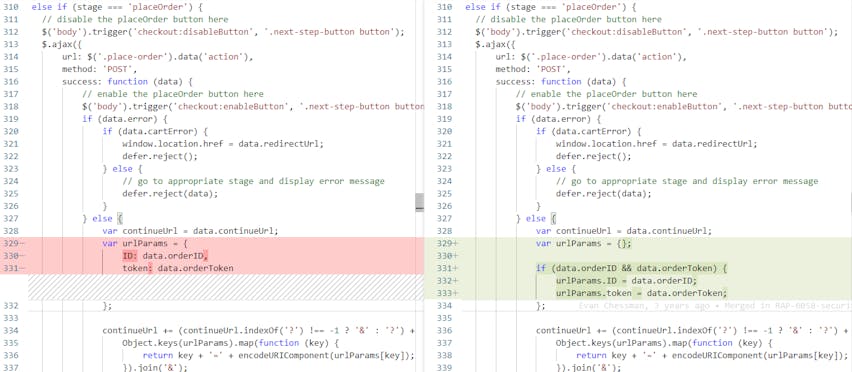Click line number 333 in original pane
The height and width of the screenshot is (372, 852).
(11, 318)
